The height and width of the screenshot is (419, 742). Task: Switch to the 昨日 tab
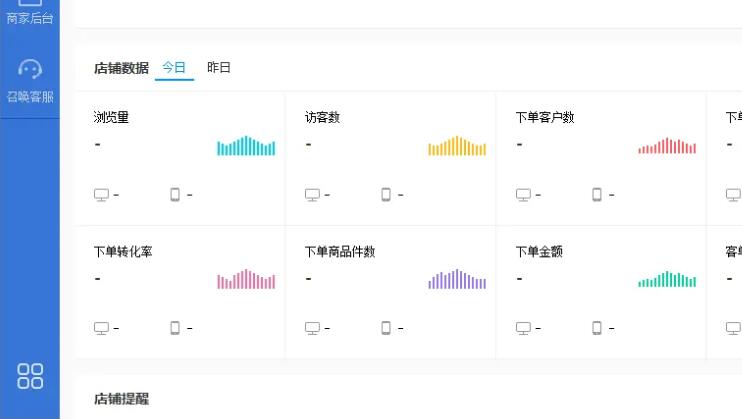pyautogui.click(x=219, y=67)
